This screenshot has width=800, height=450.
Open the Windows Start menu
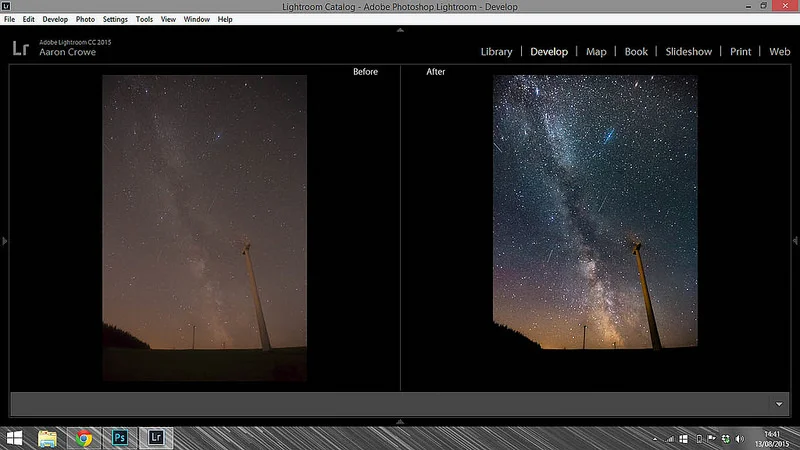click(14, 438)
